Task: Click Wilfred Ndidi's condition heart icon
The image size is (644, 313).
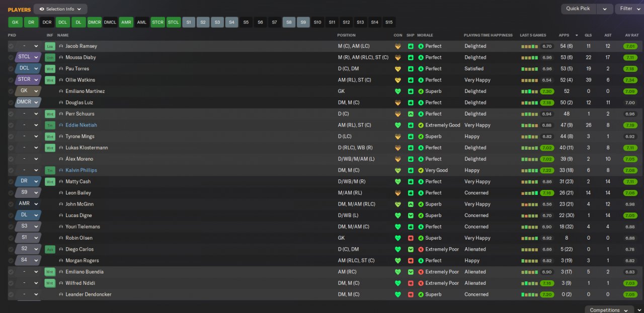Action: click(x=398, y=283)
